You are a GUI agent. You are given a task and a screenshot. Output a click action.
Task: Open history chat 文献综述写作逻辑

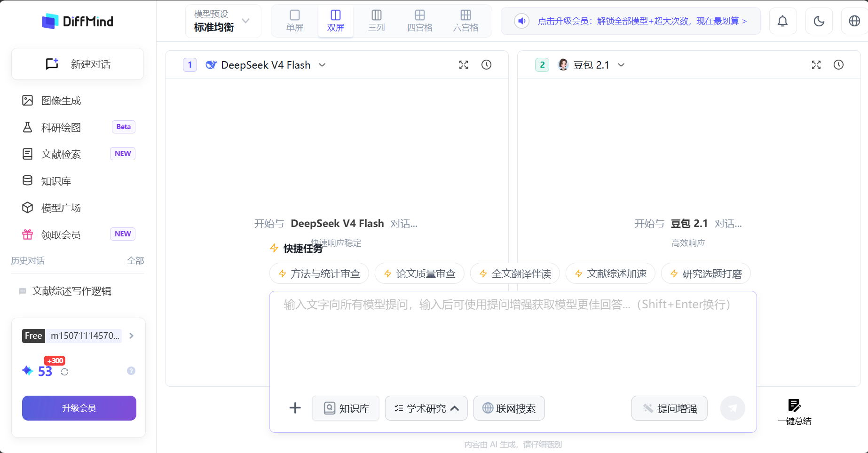click(x=71, y=291)
